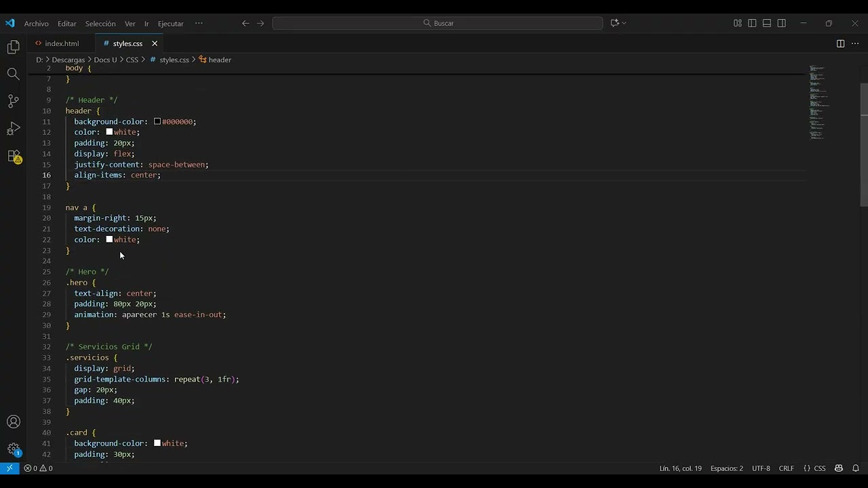868x488 pixels.
Task: Click the Copilot status icon in status bar
Action: pos(839,468)
